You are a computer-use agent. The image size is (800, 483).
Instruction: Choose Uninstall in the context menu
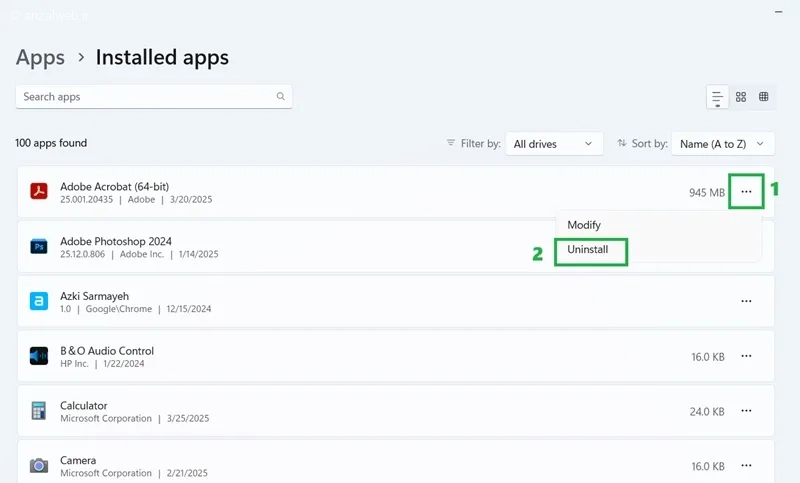pyautogui.click(x=588, y=249)
